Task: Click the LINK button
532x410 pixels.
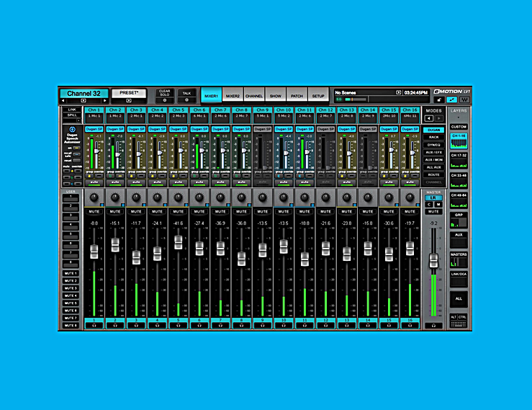Action: click(72, 110)
